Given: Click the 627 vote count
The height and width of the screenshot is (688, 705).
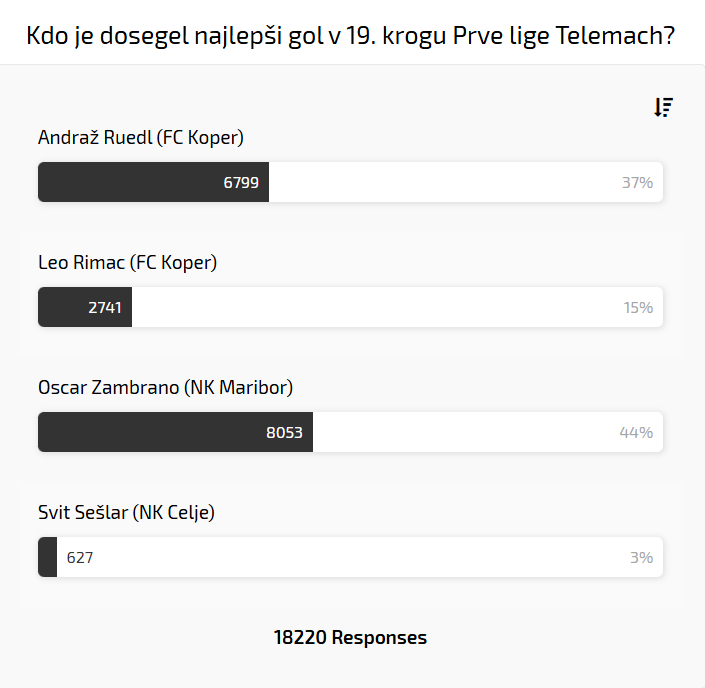Looking at the screenshot, I should [x=80, y=558].
